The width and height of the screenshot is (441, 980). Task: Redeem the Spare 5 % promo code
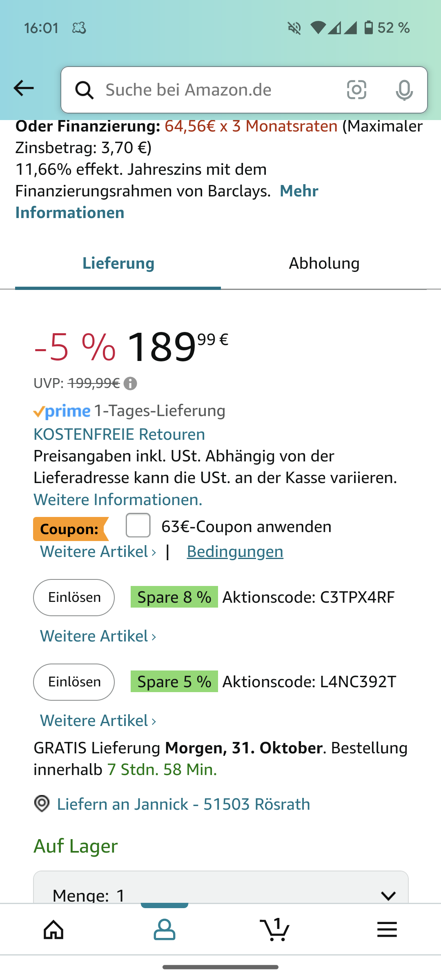coord(74,682)
